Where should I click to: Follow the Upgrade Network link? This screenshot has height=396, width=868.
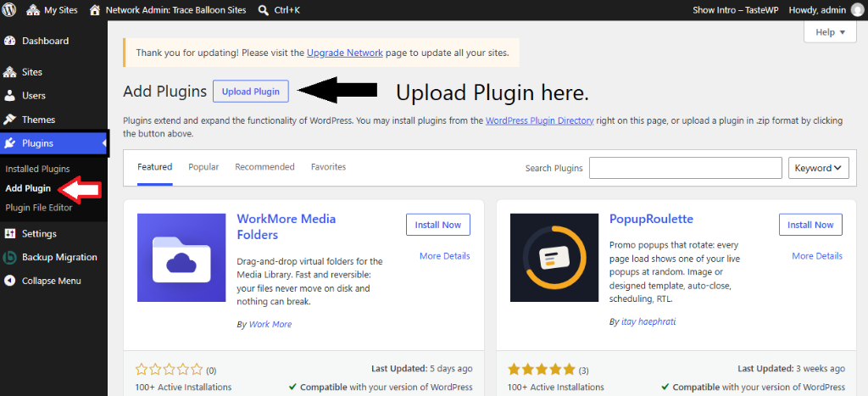[x=345, y=53]
